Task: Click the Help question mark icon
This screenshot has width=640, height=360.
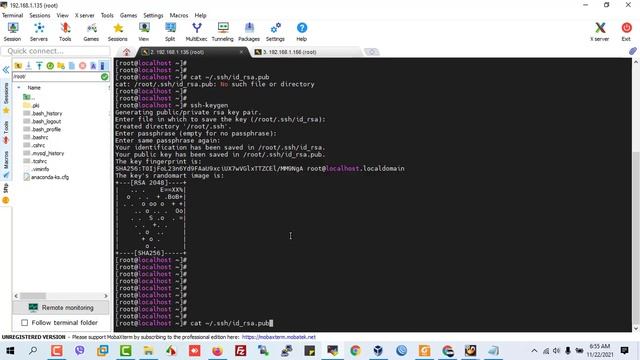Action: (302, 32)
